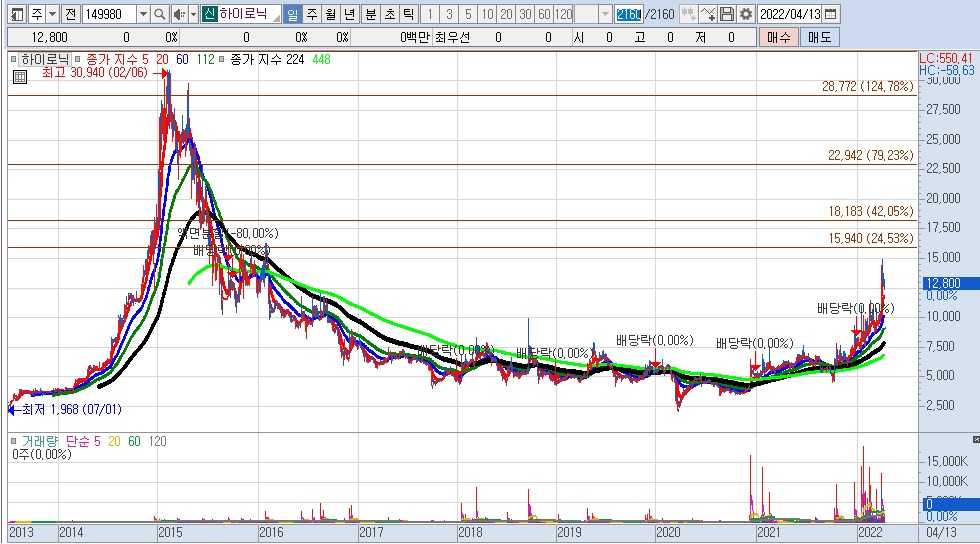Toggle the volume panel legend marker
980x544 pixels.
(x=13, y=441)
